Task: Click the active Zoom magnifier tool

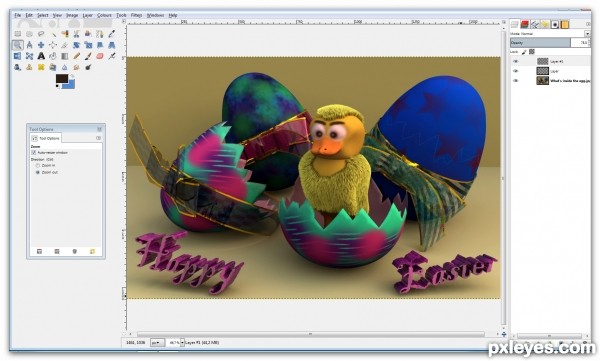Action: [18, 45]
